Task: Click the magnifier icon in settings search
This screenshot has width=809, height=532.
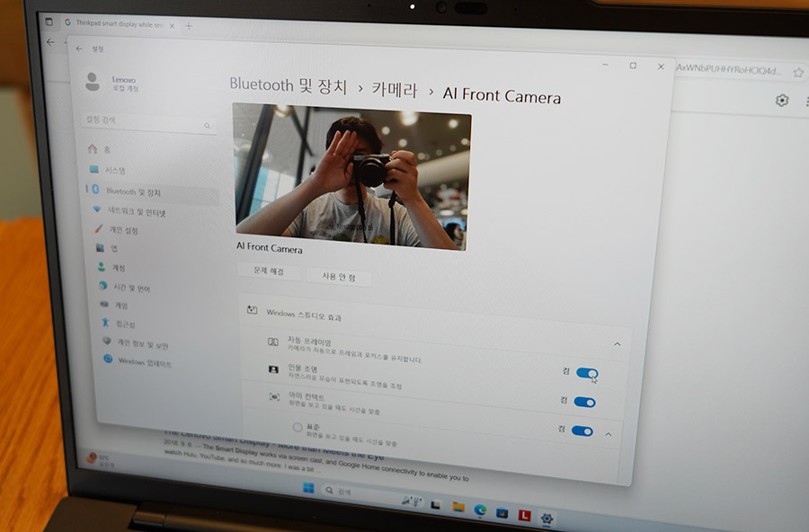Action: click(207, 126)
